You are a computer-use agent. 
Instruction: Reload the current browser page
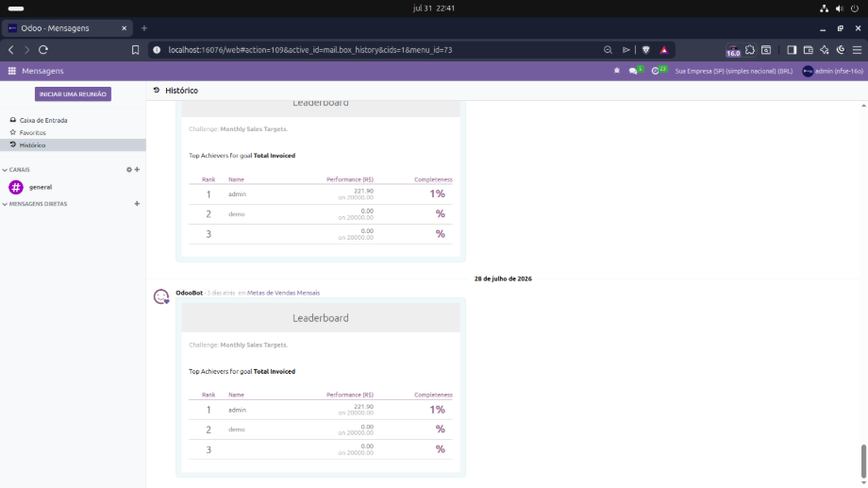pyautogui.click(x=43, y=50)
